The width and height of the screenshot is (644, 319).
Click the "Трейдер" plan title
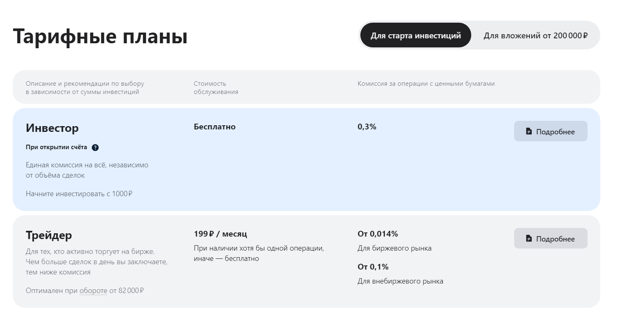(x=49, y=235)
